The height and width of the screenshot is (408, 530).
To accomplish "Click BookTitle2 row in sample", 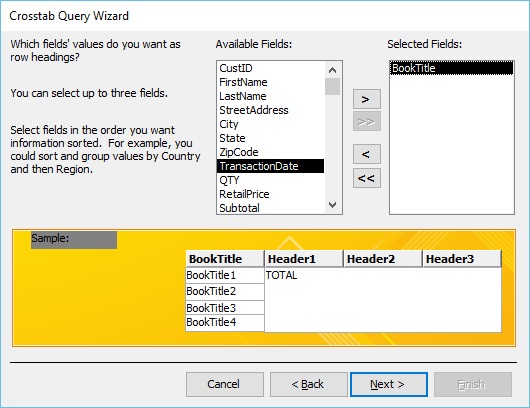I will pos(225,291).
